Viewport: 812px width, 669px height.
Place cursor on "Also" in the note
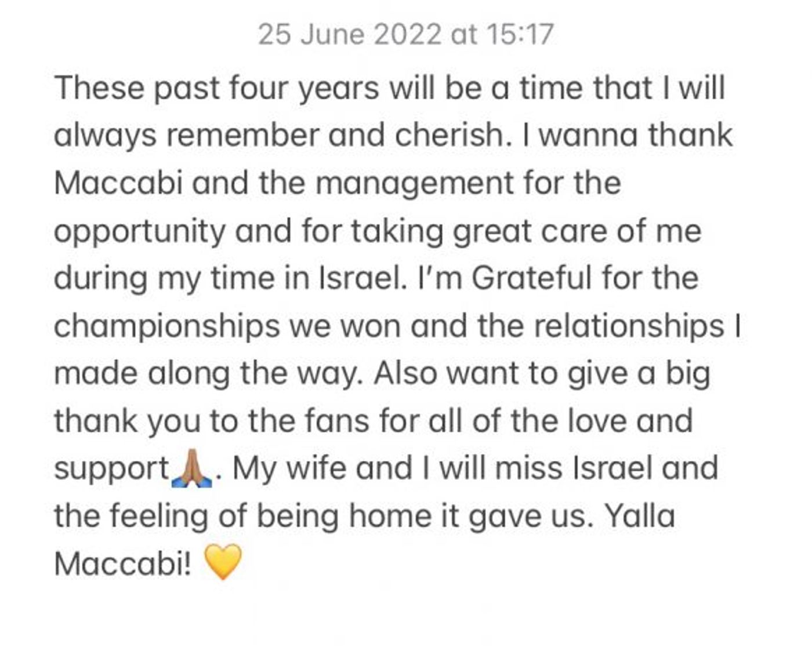tap(406, 373)
